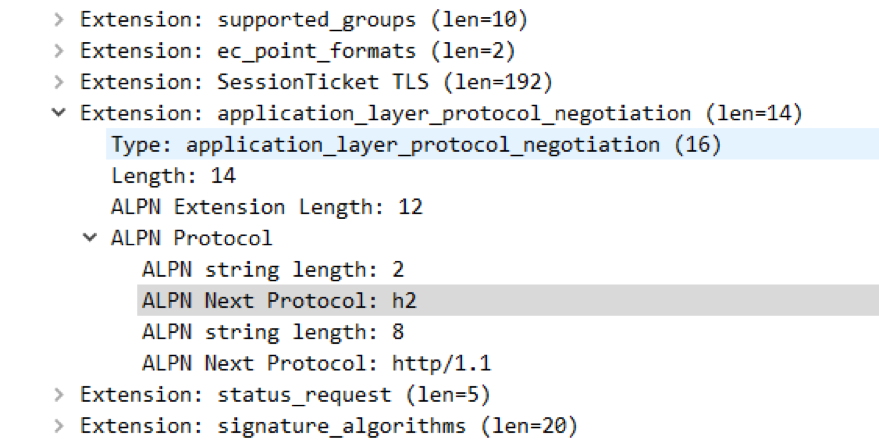Collapse the application_layer_protocol_negotiation extension
The image size is (879, 447).
click(x=59, y=113)
